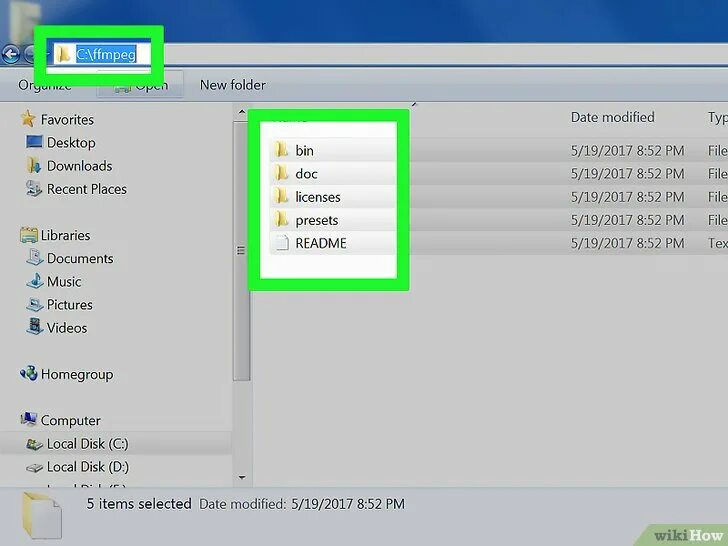Go to Desktop in Favorites
This screenshot has height=546, width=728.
click(71, 143)
